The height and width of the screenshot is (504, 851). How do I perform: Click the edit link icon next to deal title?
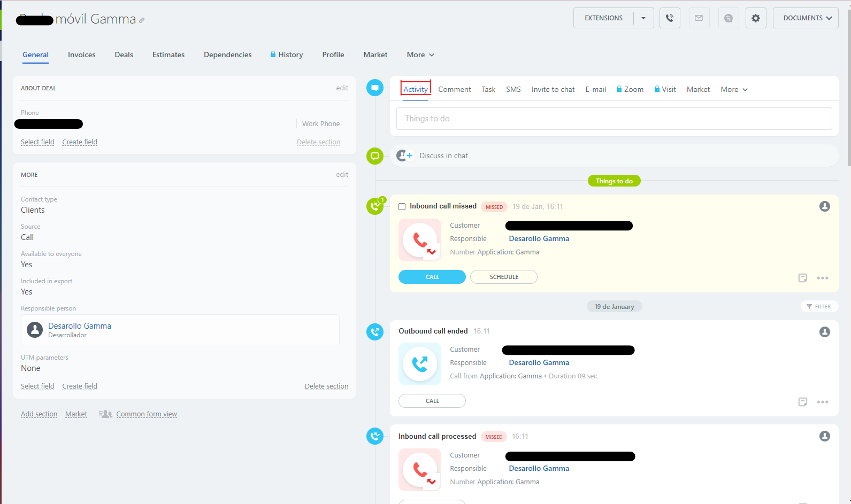142,20
